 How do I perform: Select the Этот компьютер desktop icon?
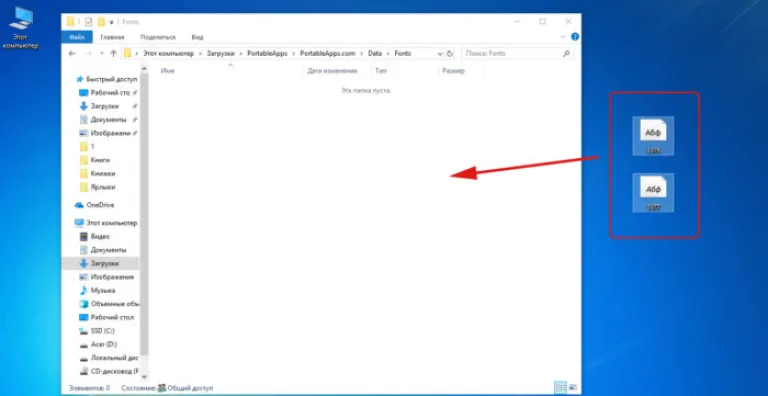point(21,28)
